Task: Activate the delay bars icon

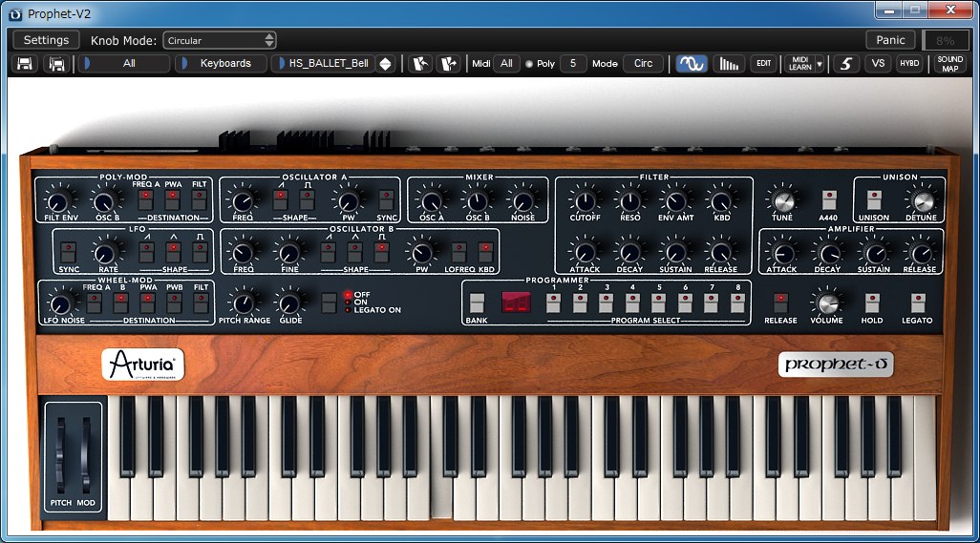Action: tap(728, 64)
